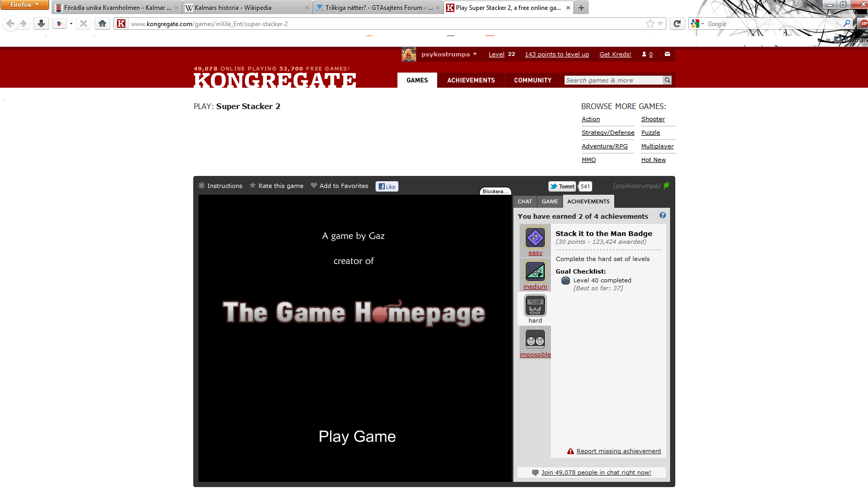Add to Favorites
The height and width of the screenshot is (497, 868).
(x=339, y=186)
